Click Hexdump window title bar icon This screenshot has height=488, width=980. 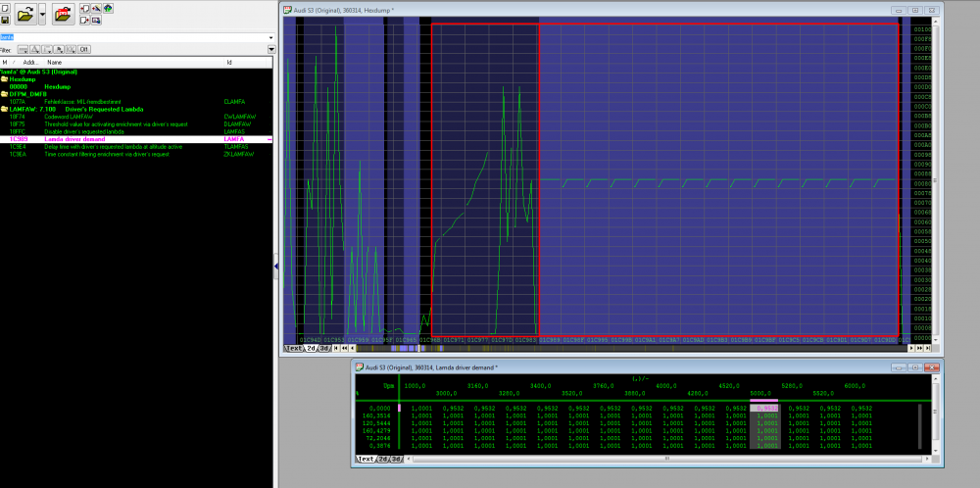click(287, 10)
